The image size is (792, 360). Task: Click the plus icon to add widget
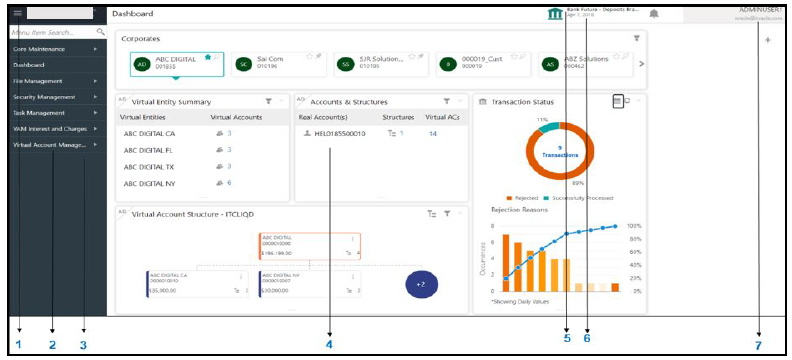[x=767, y=40]
